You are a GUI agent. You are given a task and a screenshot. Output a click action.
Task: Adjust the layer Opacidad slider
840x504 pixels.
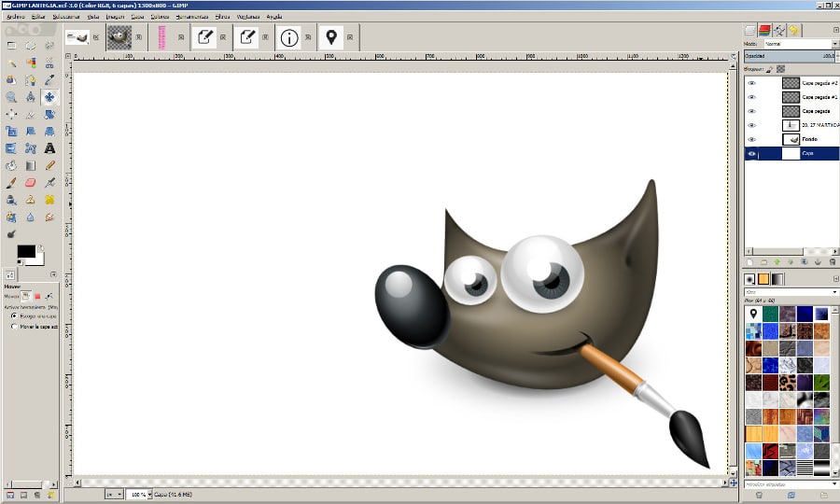tap(789, 56)
